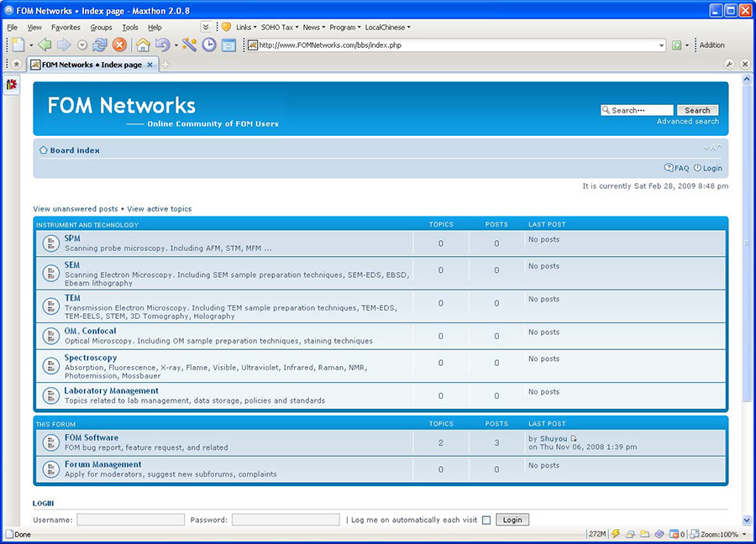The width and height of the screenshot is (756, 544).
Task: Click the vertical scrollbar down arrow
Action: tap(747, 520)
